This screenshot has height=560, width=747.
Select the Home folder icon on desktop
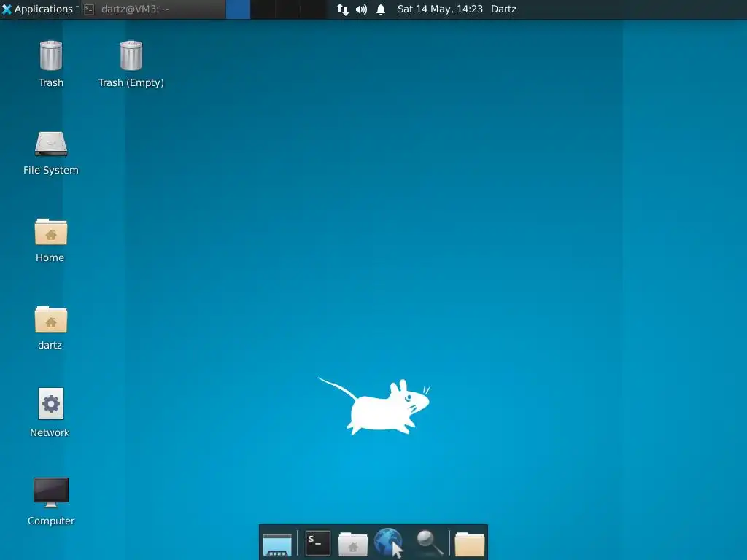pos(51,232)
